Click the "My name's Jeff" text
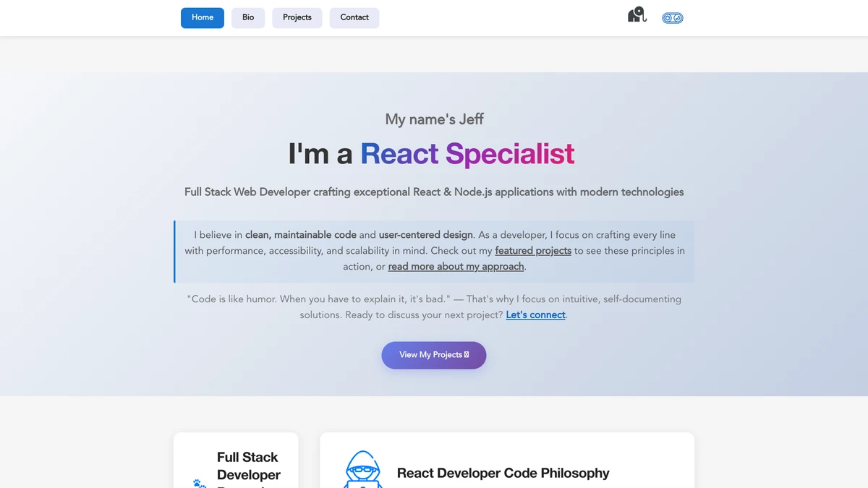The width and height of the screenshot is (868, 488). [434, 119]
